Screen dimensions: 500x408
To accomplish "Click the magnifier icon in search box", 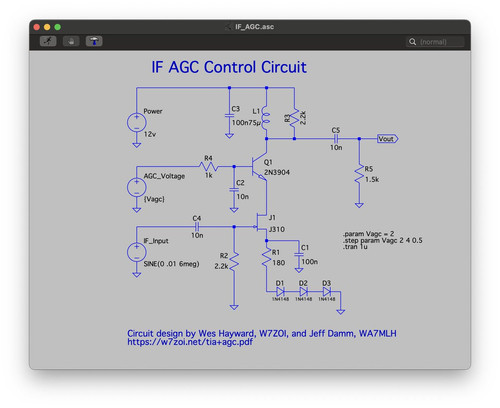I will click(413, 42).
